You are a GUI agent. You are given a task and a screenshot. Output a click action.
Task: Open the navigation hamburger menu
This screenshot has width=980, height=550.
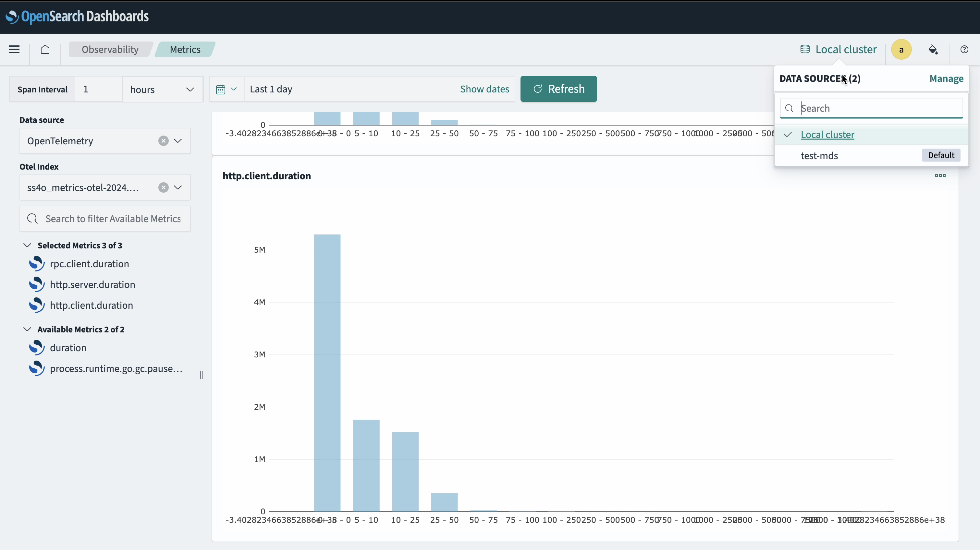click(14, 49)
